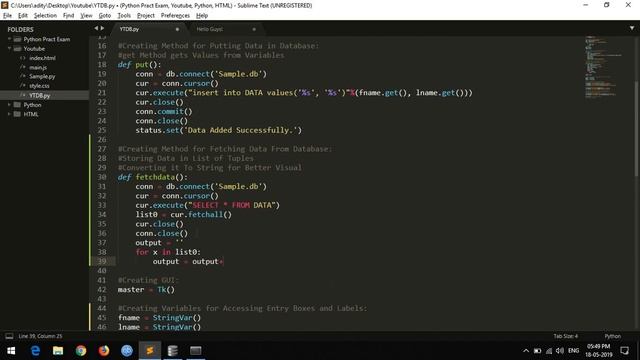Expand the Python Pract Exam folder
The height and width of the screenshot is (360, 640).
(x=9, y=39)
